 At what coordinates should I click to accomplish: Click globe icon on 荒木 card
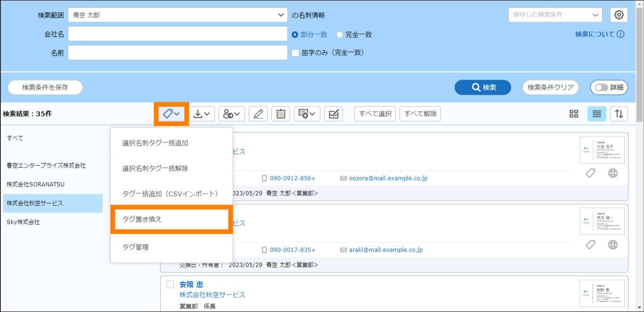pyautogui.click(x=612, y=245)
